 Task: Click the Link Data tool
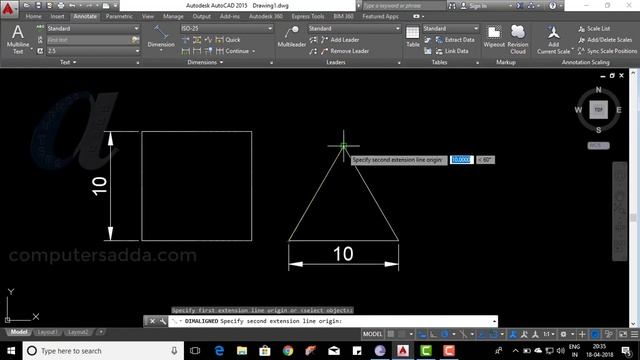point(452,51)
